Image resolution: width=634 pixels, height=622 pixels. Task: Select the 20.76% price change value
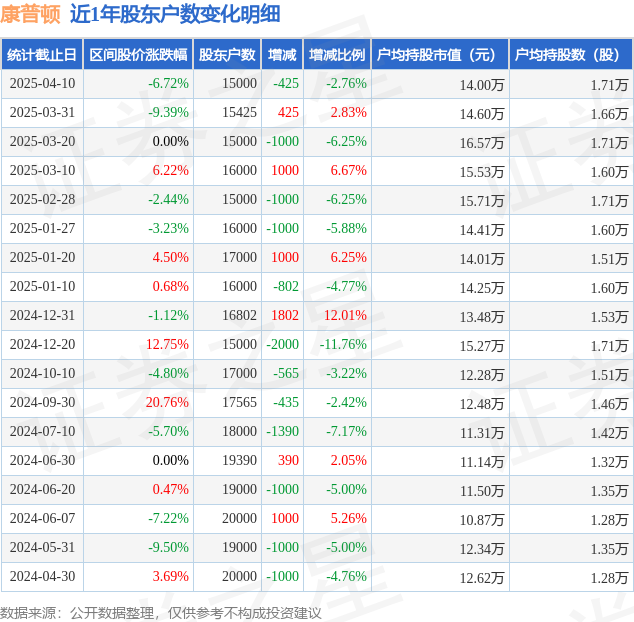(167, 402)
